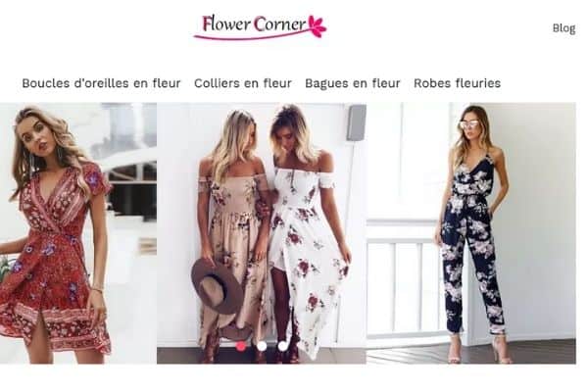Select the pink active carousel dot
This screenshot has width=588, height=392.
pos(241,346)
